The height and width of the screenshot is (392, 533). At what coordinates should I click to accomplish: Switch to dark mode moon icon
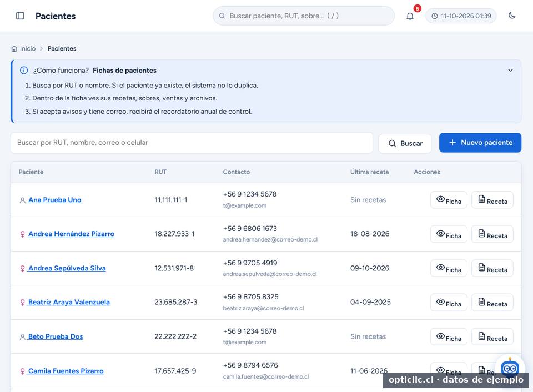tap(512, 16)
